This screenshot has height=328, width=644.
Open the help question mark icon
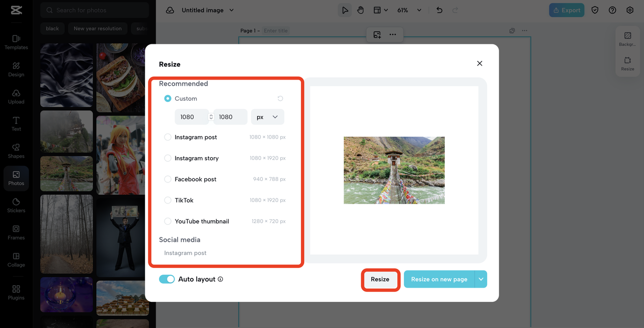(612, 10)
